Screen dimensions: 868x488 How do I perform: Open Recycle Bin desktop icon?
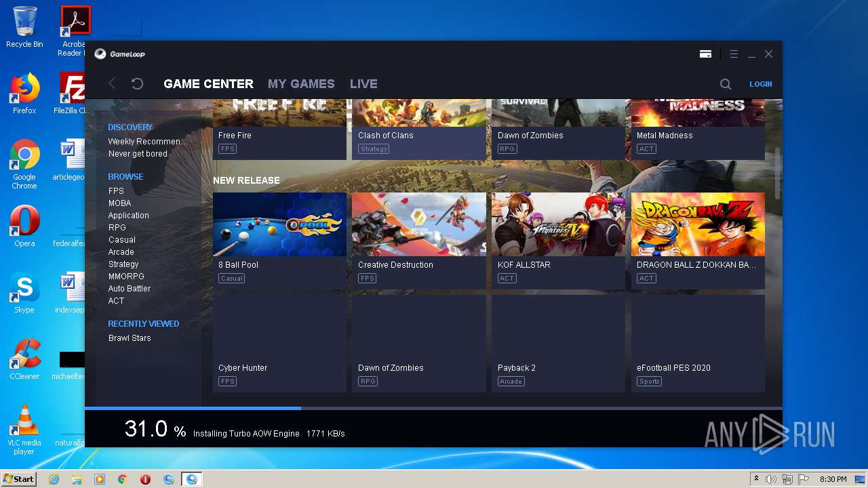[24, 27]
